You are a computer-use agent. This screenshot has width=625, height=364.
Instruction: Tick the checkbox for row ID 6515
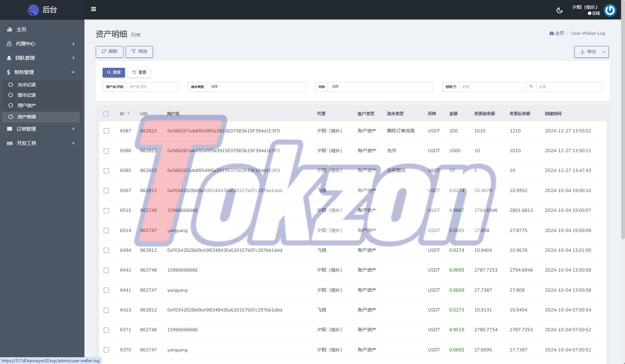[x=106, y=211]
